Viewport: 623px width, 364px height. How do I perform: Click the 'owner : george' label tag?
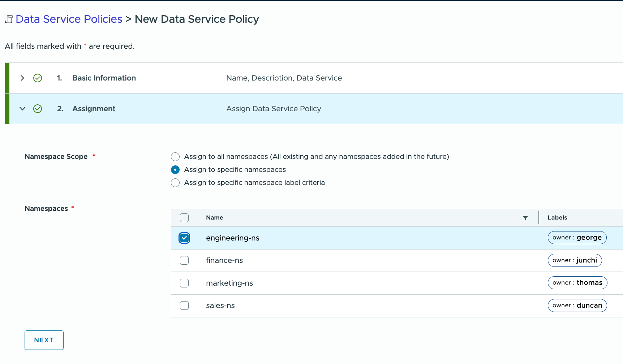tap(577, 238)
